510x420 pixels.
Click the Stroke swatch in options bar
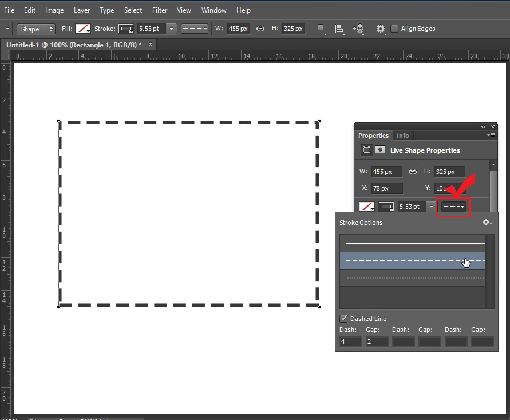126,29
